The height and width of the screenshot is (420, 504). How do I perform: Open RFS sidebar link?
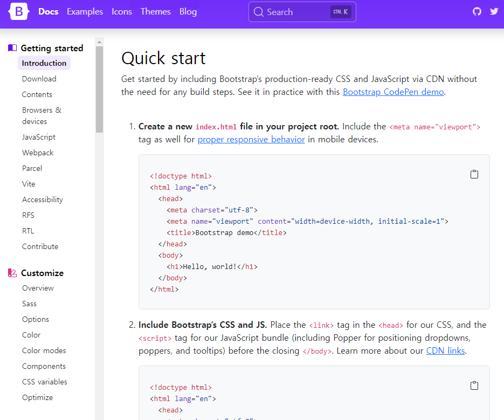(28, 215)
